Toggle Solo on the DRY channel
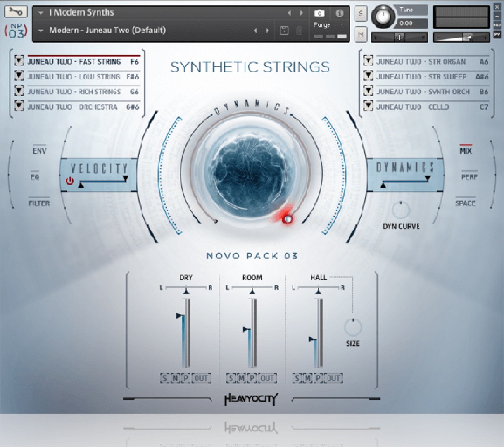The width and height of the screenshot is (504, 447). 165,378
